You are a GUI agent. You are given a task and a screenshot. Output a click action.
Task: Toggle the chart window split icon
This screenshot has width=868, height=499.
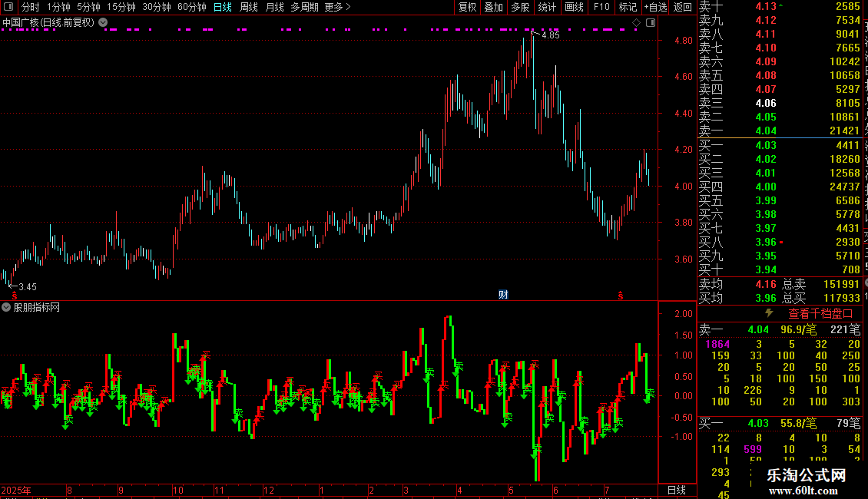651,23
